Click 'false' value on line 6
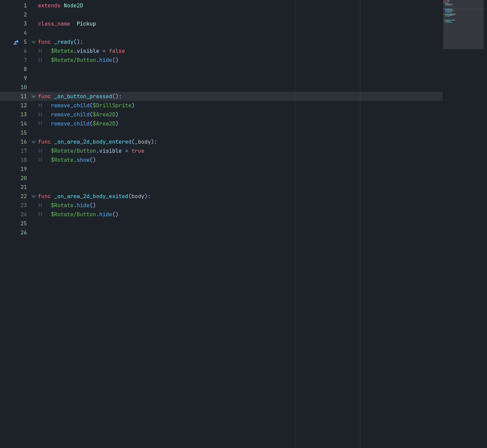 117,51
